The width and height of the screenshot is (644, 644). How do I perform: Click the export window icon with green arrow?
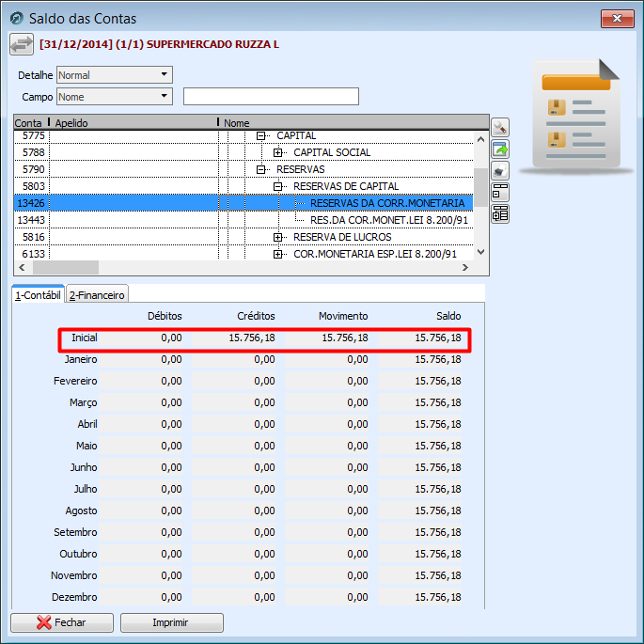pyautogui.click(x=500, y=149)
